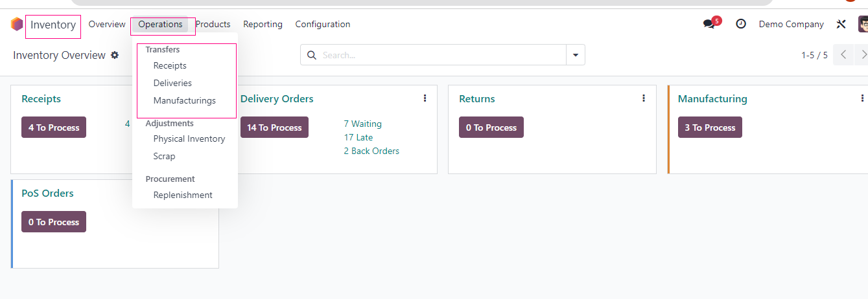Choose Physical Inventory menu entry
The height and width of the screenshot is (299, 868).
pyautogui.click(x=189, y=138)
